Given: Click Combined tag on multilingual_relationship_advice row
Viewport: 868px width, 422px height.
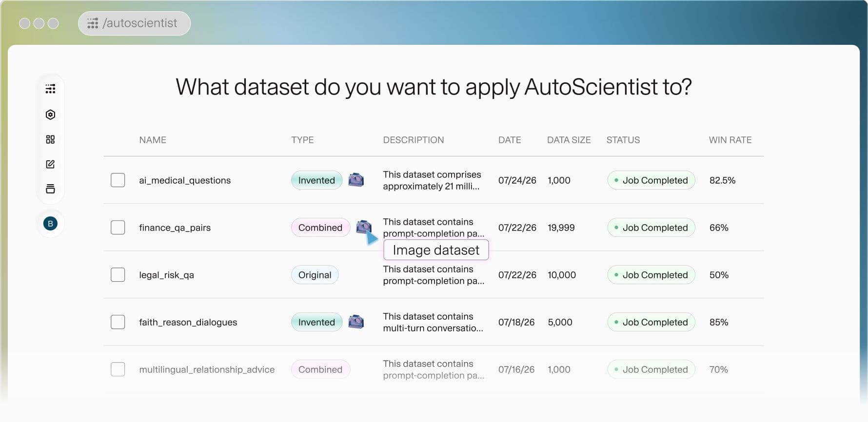Looking at the screenshot, I should [320, 369].
